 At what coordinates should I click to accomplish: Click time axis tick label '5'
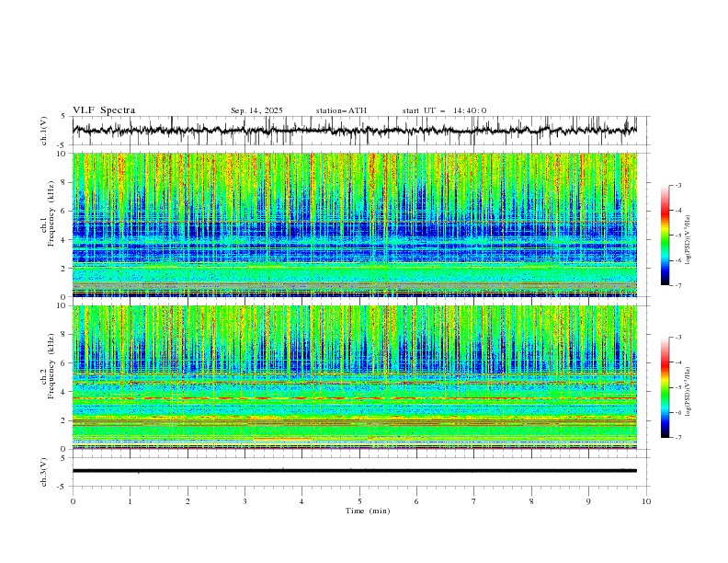pyautogui.click(x=359, y=501)
